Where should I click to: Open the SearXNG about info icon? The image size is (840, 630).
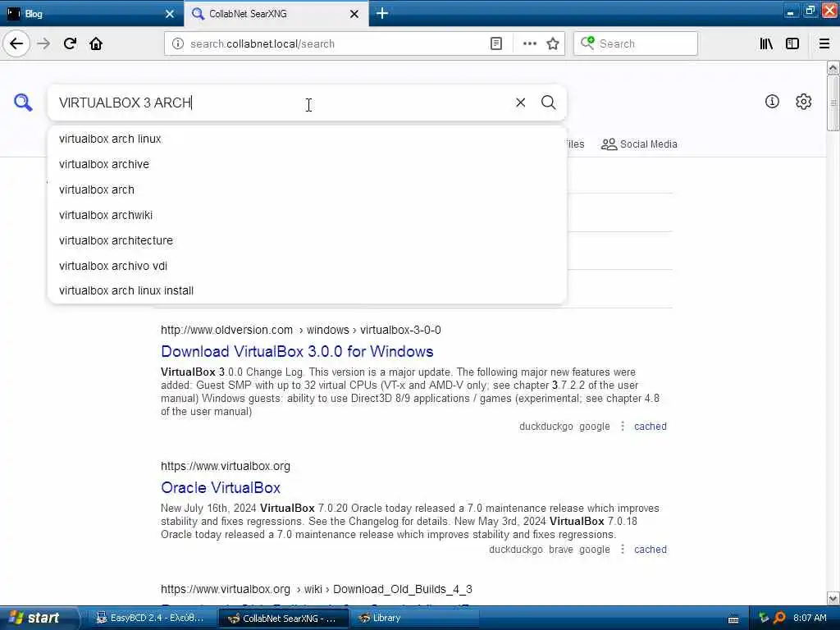click(772, 101)
